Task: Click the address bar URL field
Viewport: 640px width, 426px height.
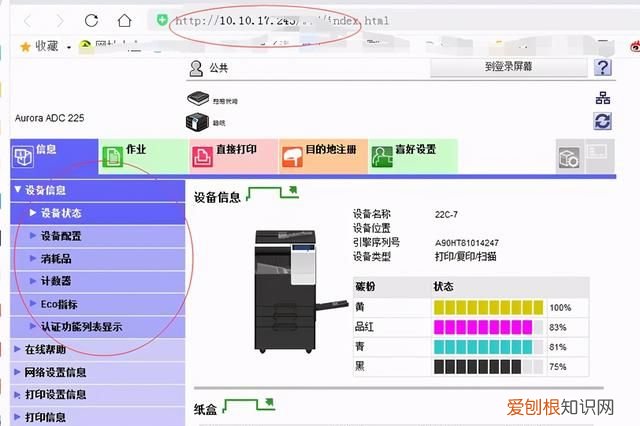Action: point(282,20)
